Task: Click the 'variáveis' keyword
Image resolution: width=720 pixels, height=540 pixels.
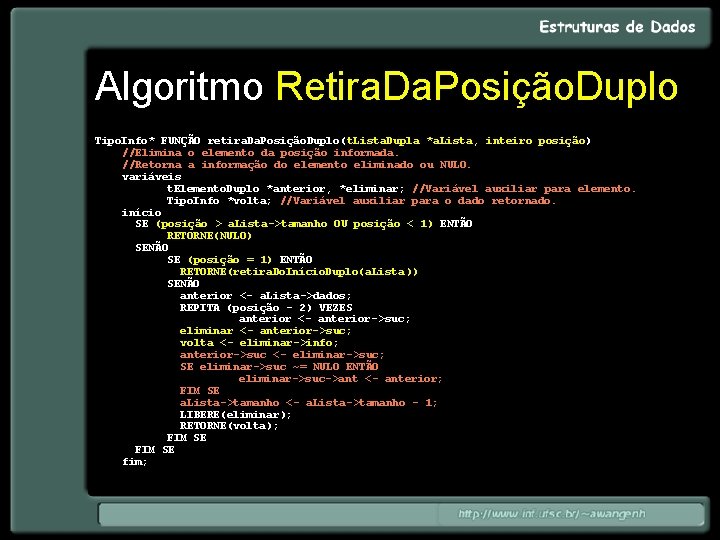Action: [x=152, y=176]
